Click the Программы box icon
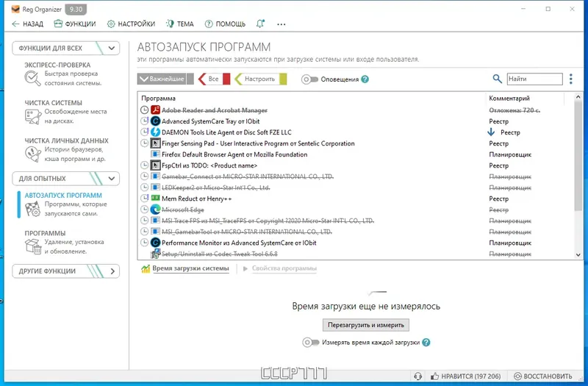 [x=33, y=246]
